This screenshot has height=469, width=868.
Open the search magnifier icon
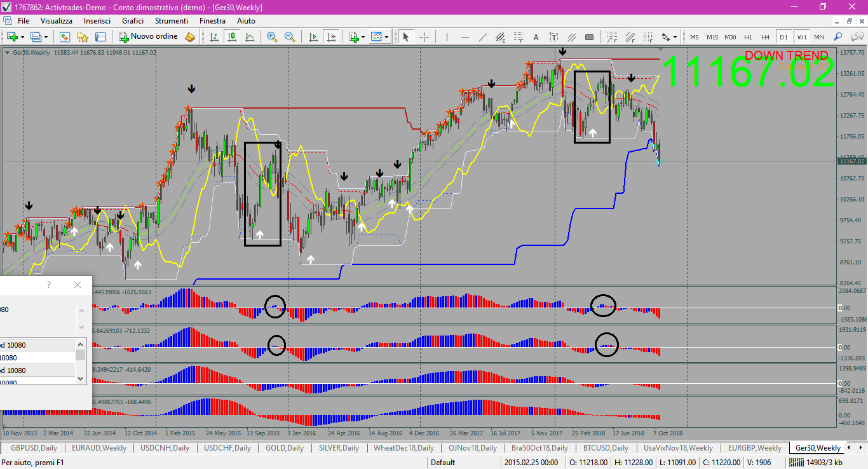838,37
